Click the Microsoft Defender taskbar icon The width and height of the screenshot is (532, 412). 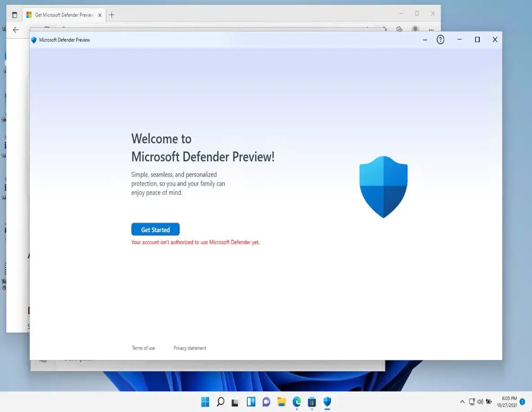327,402
